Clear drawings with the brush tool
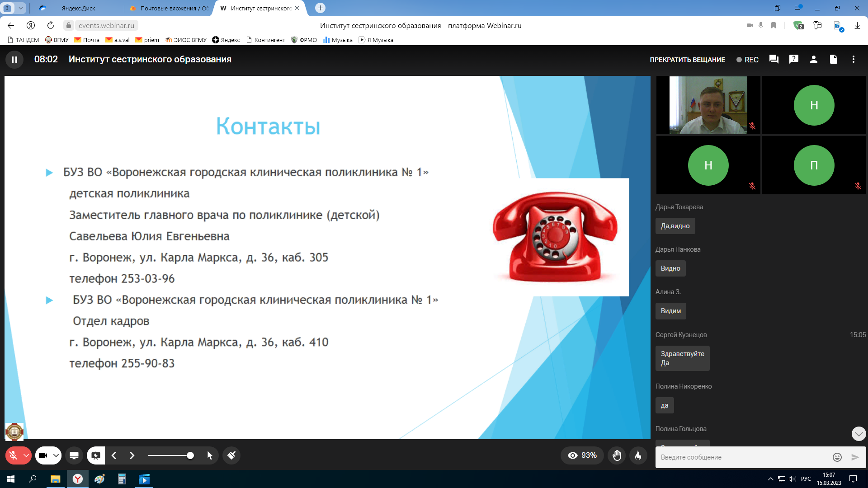This screenshot has height=488, width=868. 231,455
